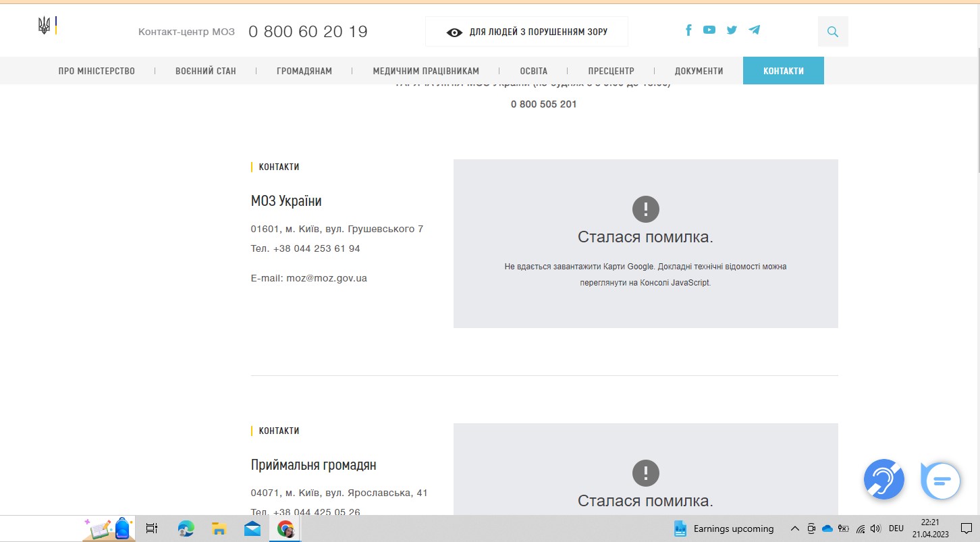Open the YouTube channel icon
This screenshot has width=980, height=542.
point(709,30)
